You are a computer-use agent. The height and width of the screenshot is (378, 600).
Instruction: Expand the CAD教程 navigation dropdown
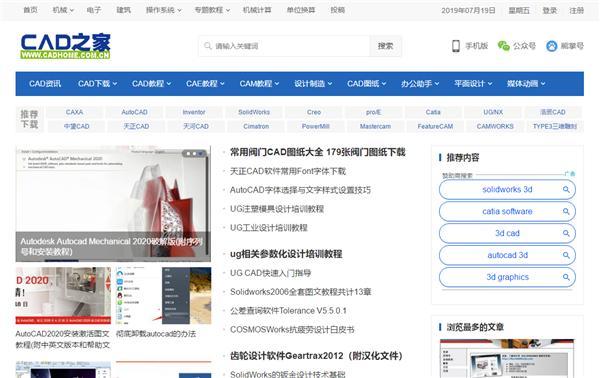152,84
